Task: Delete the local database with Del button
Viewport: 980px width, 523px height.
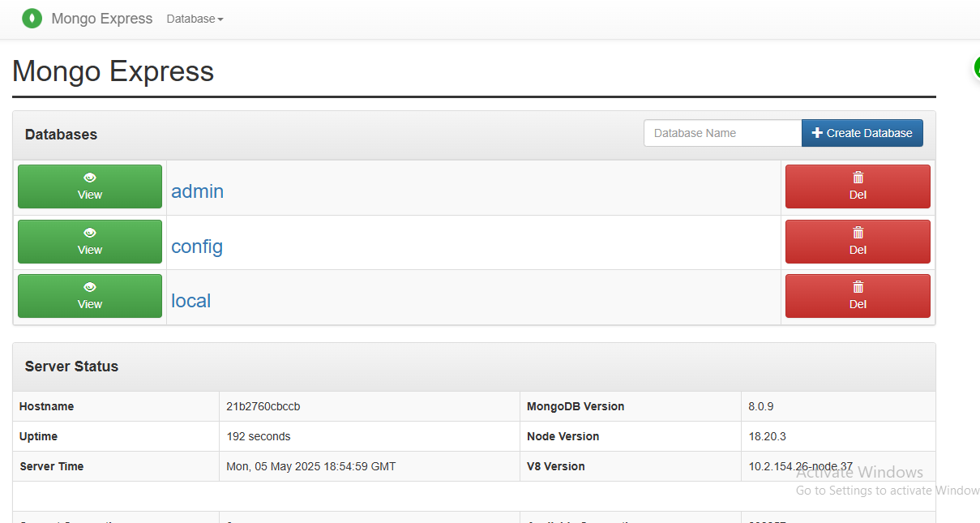Action: tap(858, 296)
